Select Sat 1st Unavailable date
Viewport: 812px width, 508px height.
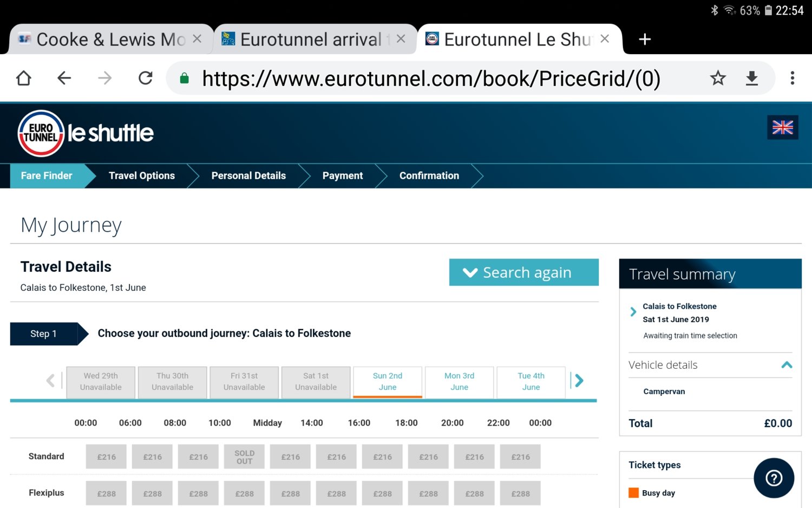point(316,382)
